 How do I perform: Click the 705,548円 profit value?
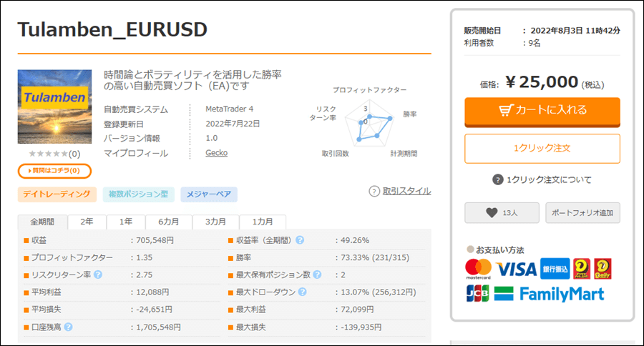[155, 240]
